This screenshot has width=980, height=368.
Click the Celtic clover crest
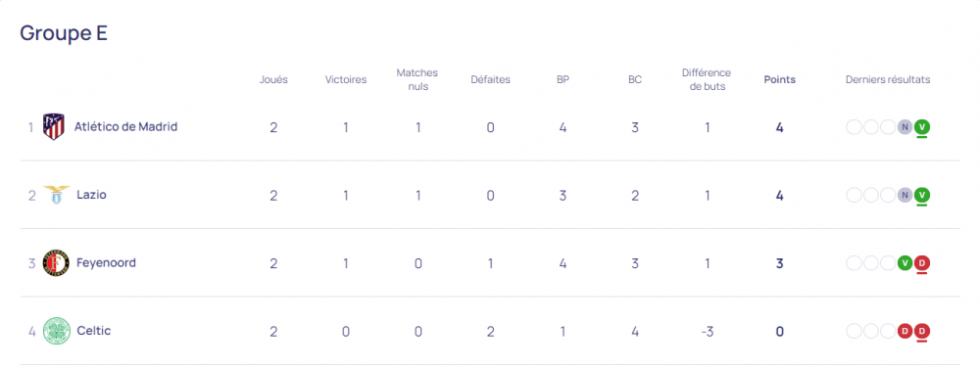click(x=56, y=331)
